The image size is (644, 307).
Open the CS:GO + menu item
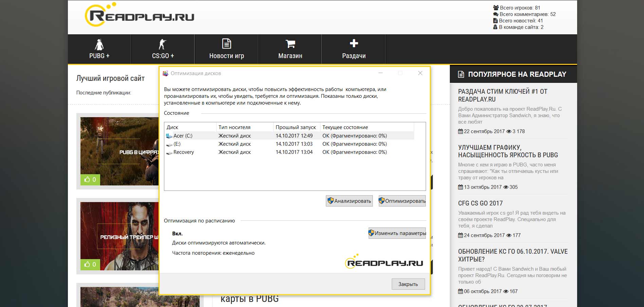pyautogui.click(x=163, y=49)
